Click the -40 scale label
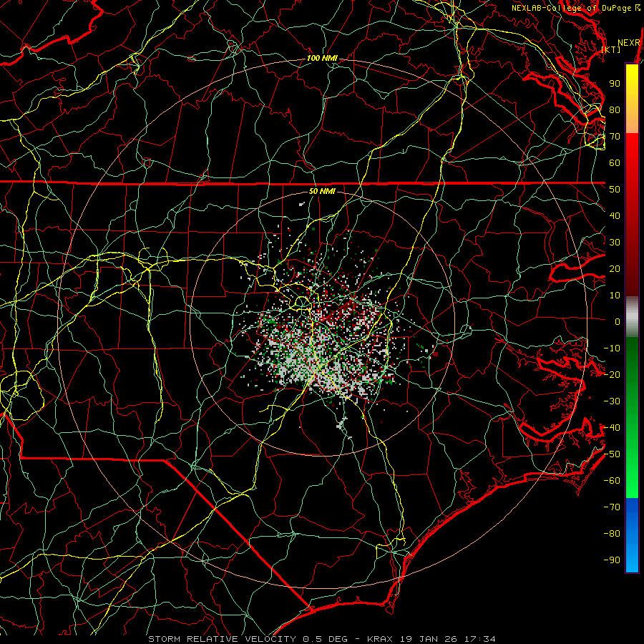 (x=612, y=428)
